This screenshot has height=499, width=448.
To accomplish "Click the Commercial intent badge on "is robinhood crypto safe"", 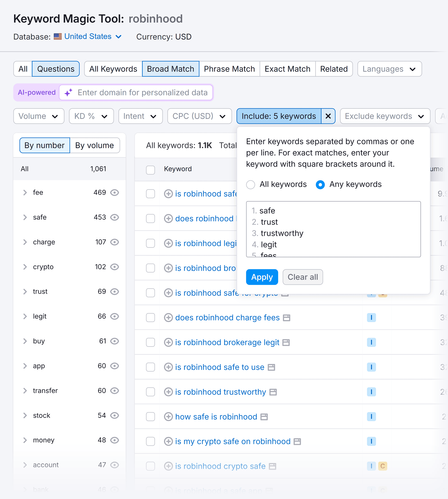I will click(x=383, y=466).
